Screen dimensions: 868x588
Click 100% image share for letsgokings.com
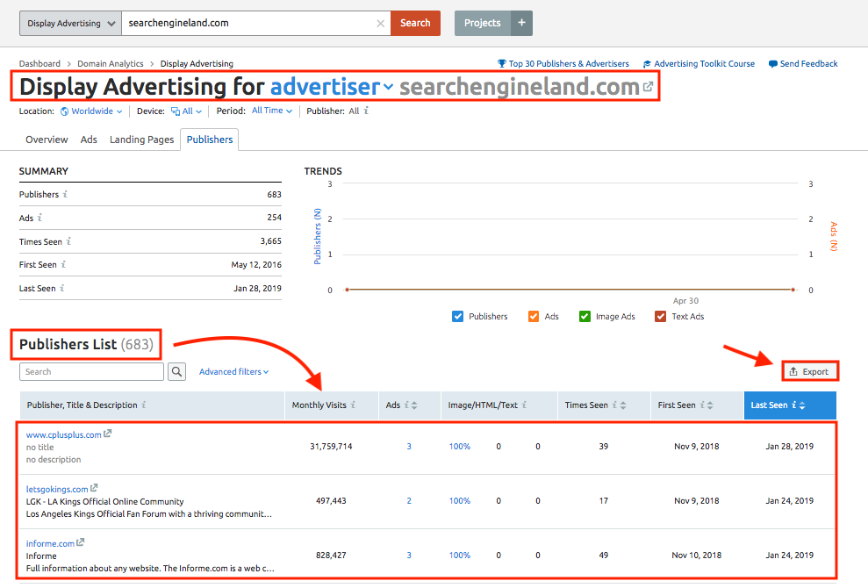460,500
